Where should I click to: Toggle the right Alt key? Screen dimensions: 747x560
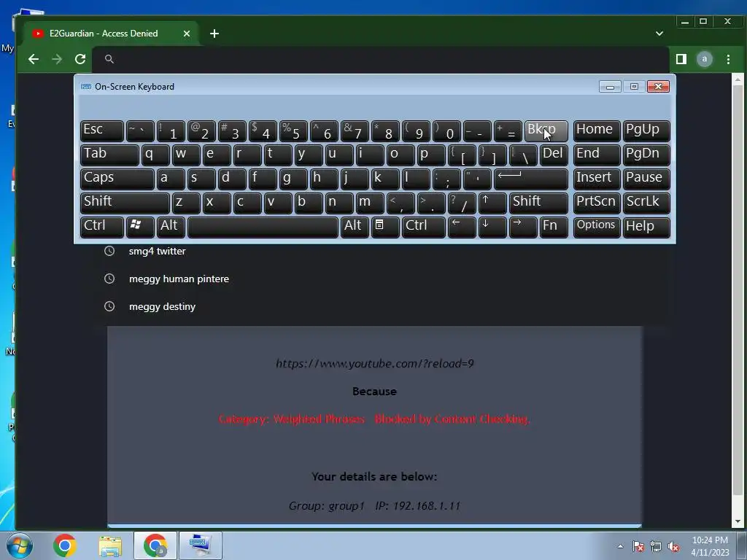pos(355,227)
